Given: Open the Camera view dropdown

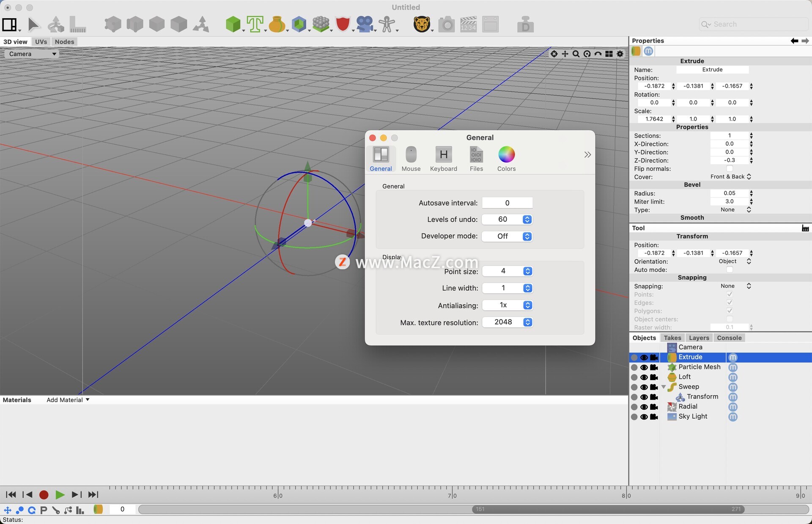Looking at the screenshot, I should (32, 54).
